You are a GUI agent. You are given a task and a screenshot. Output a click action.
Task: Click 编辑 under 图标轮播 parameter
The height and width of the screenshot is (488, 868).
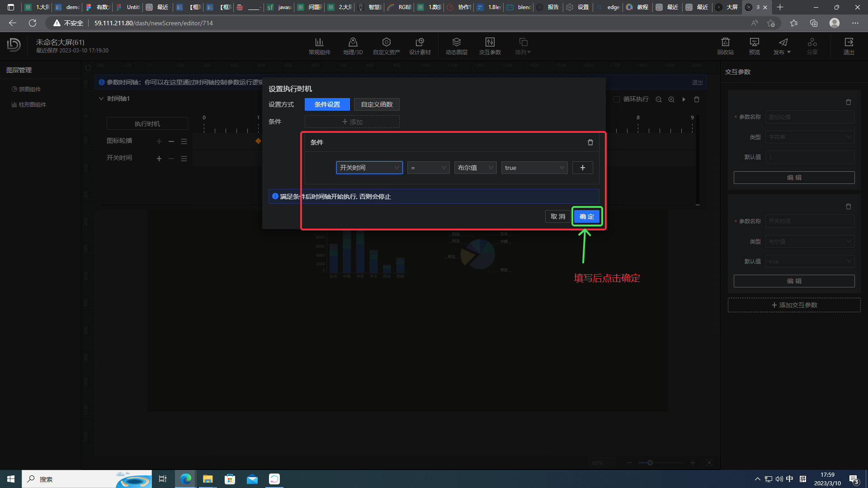794,178
